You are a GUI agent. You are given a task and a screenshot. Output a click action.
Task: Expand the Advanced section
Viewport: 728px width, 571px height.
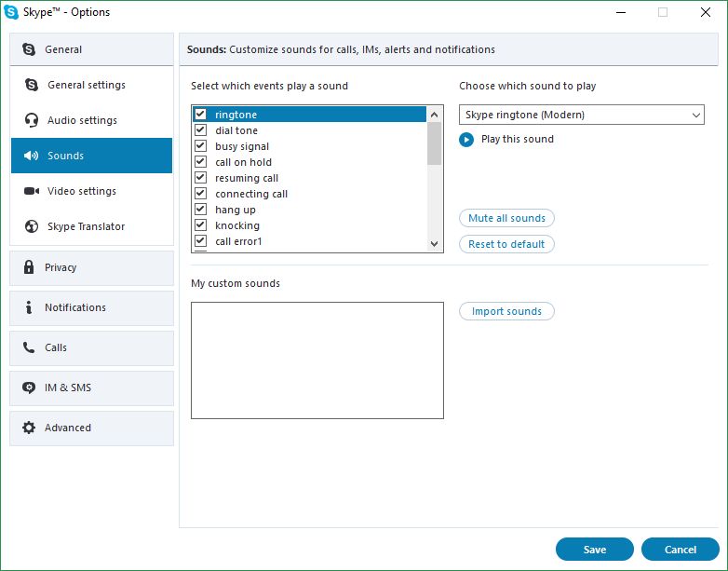click(91, 428)
